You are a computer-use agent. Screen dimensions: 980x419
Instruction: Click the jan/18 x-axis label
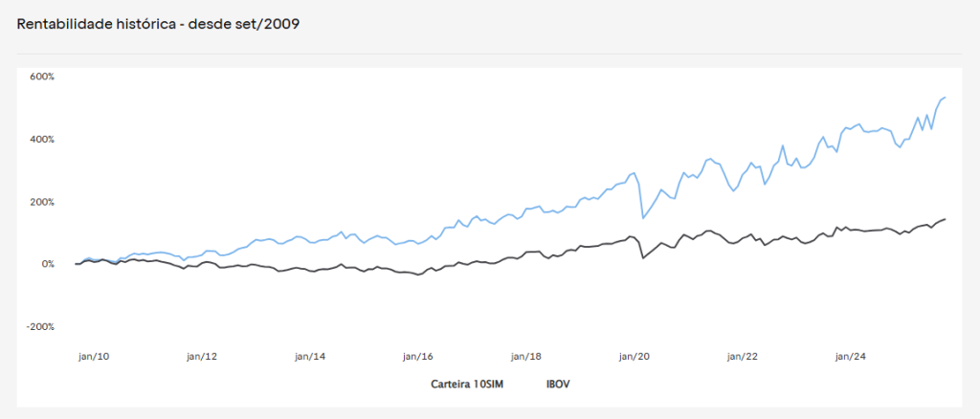click(526, 357)
